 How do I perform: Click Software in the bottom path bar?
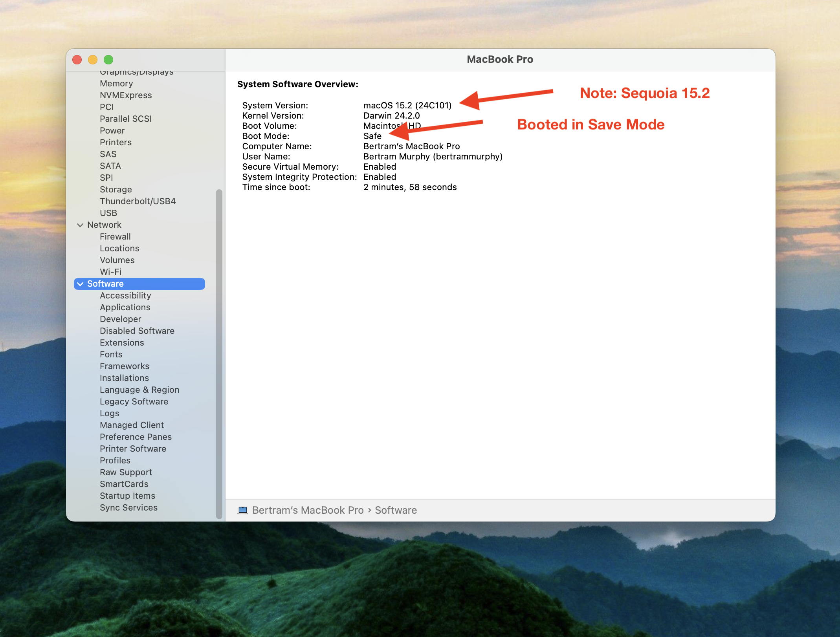(396, 510)
